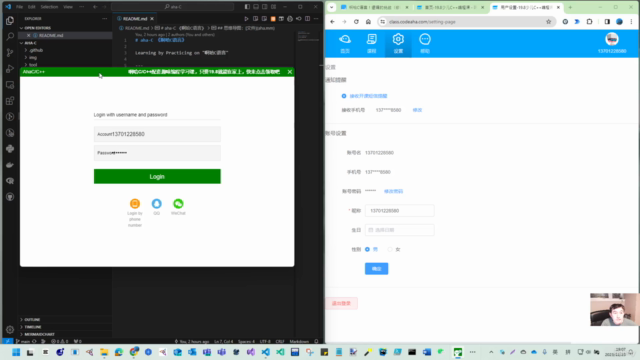Click the Run play icon in editor toolbar

coord(246,19)
